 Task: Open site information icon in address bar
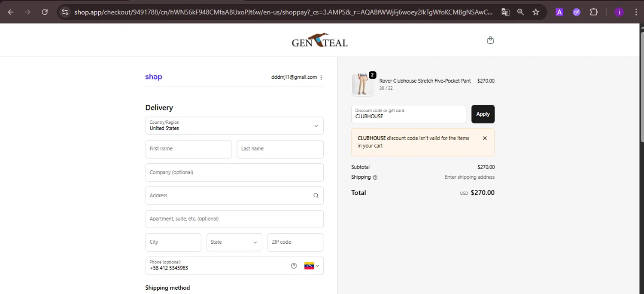[65, 12]
